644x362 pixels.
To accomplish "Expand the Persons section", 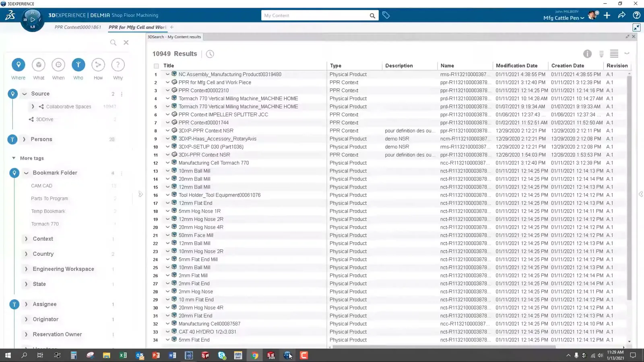I will tap(24, 139).
